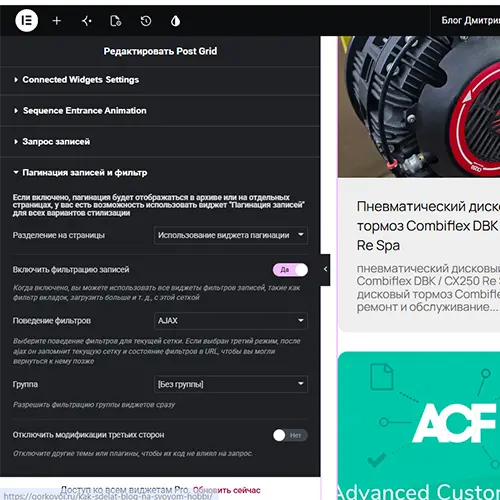Expand the Sequence Entrance Animation section

click(x=160, y=111)
